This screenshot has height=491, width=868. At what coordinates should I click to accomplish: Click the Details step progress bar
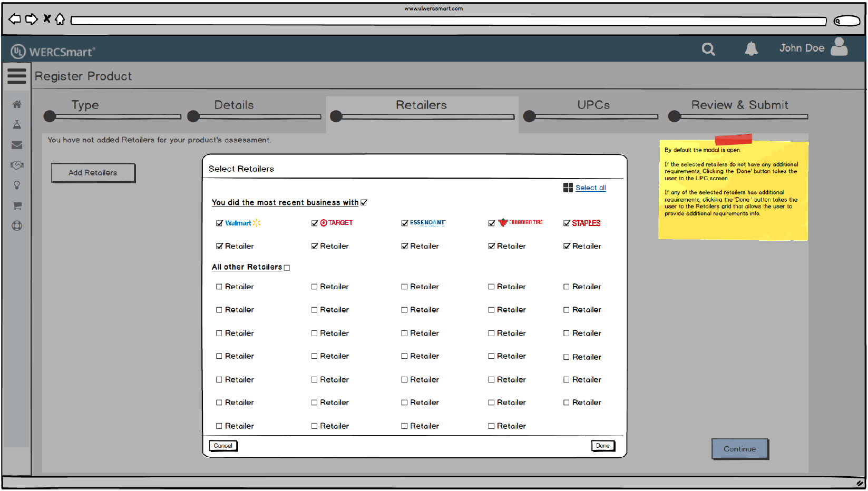point(259,116)
